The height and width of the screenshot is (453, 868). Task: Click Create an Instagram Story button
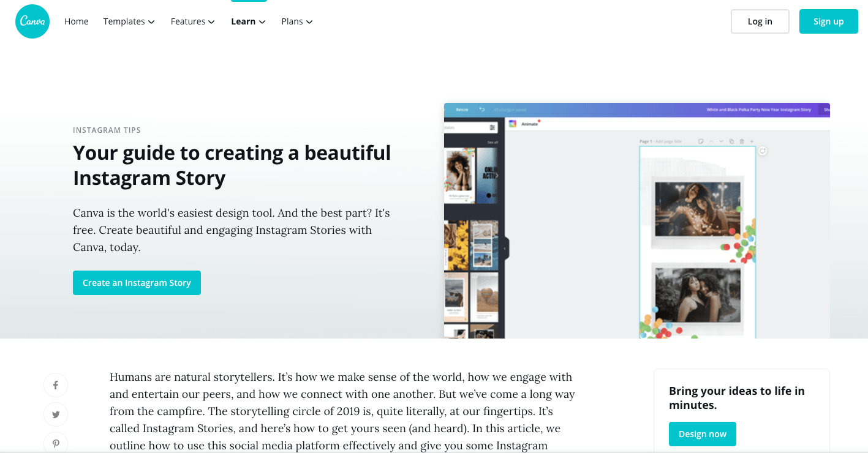click(x=137, y=283)
